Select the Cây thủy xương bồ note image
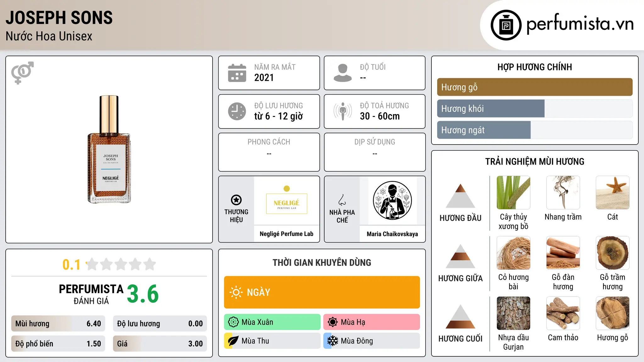This screenshot has height=362, width=644. (x=514, y=193)
